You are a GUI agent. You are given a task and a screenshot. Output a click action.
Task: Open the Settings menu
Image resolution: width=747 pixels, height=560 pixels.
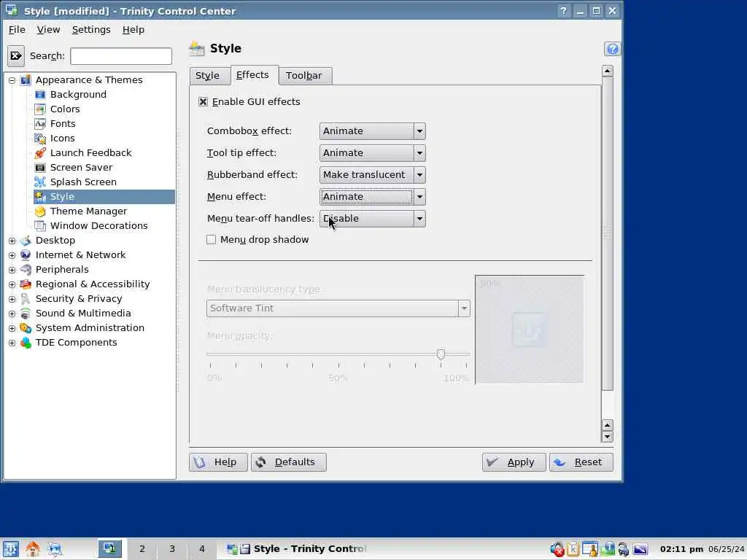(91, 29)
